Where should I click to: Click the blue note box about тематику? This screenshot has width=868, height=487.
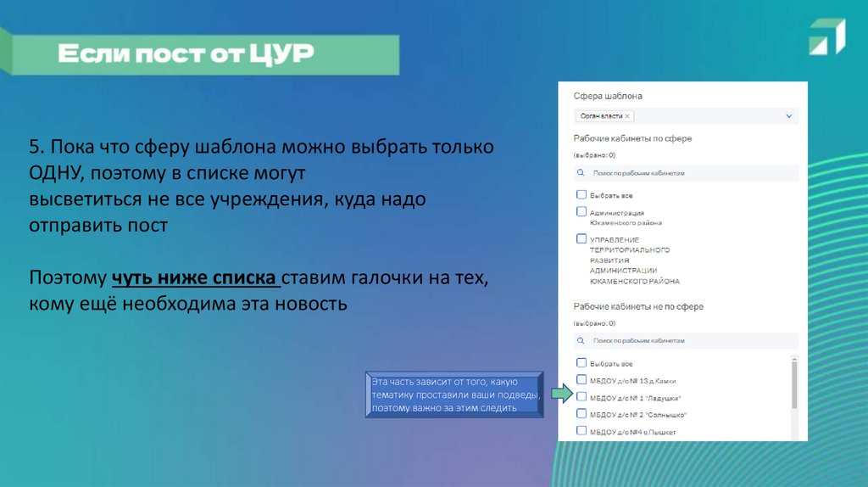pyautogui.click(x=455, y=395)
